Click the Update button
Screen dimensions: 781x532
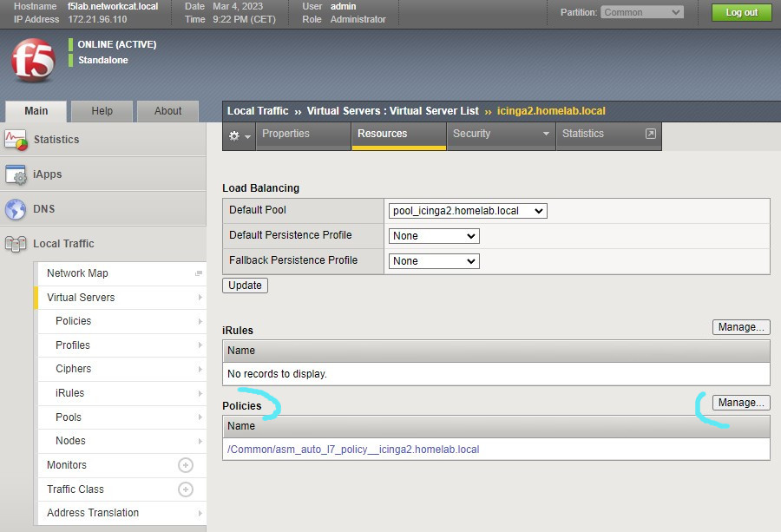[x=245, y=286]
